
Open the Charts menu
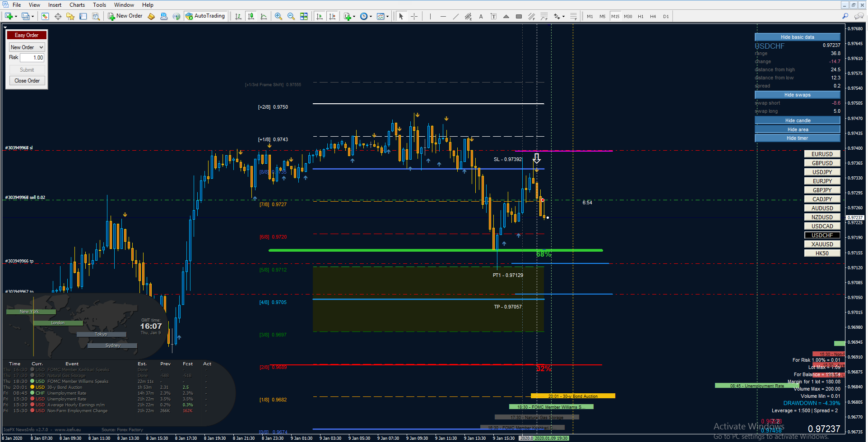coord(77,5)
